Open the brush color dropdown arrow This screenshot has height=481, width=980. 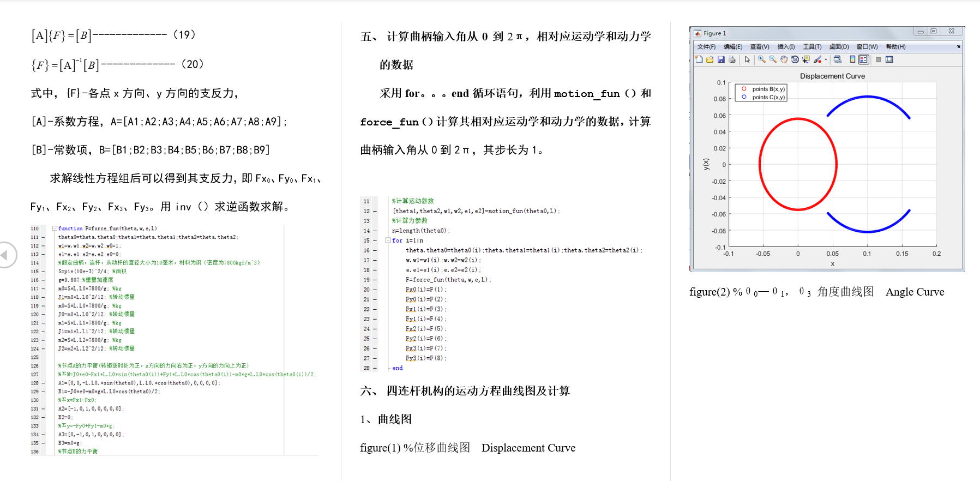[826, 59]
